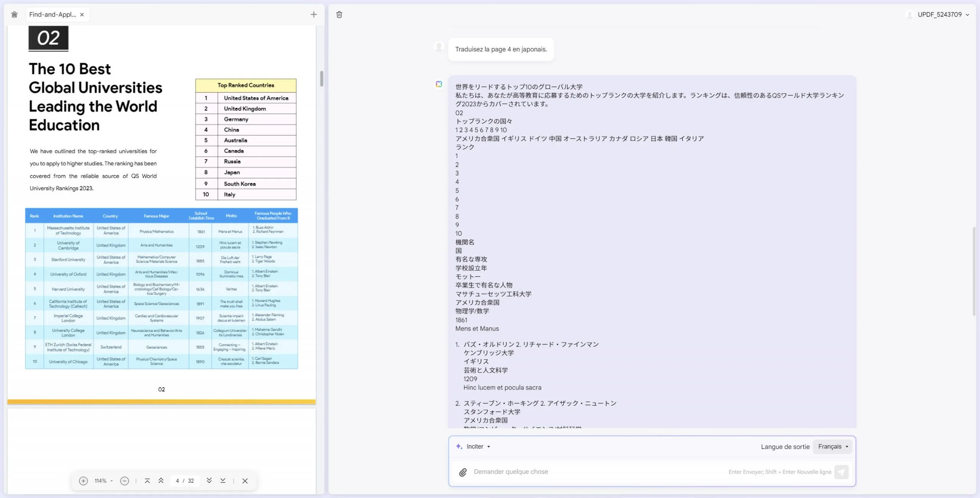Close the page navigation toolbar
The height and width of the screenshot is (498, 980).
[x=245, y=481]
